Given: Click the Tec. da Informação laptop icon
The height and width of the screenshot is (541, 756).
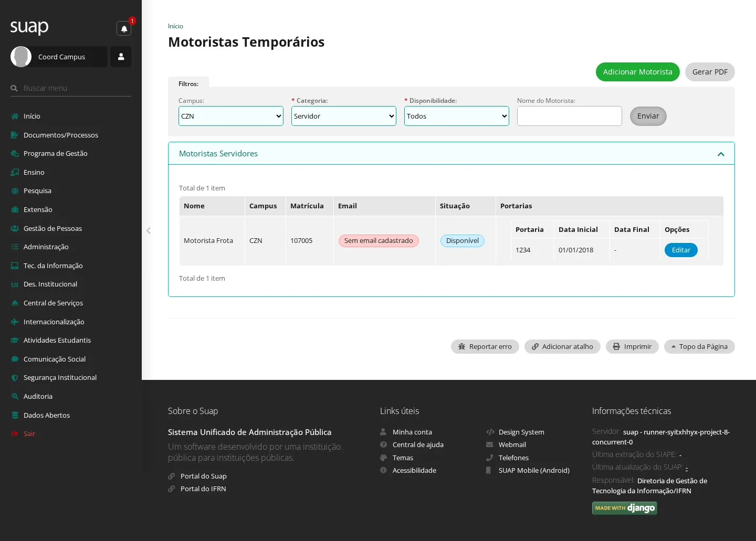Looking at the screenshot, I should [x=15, y=266].
